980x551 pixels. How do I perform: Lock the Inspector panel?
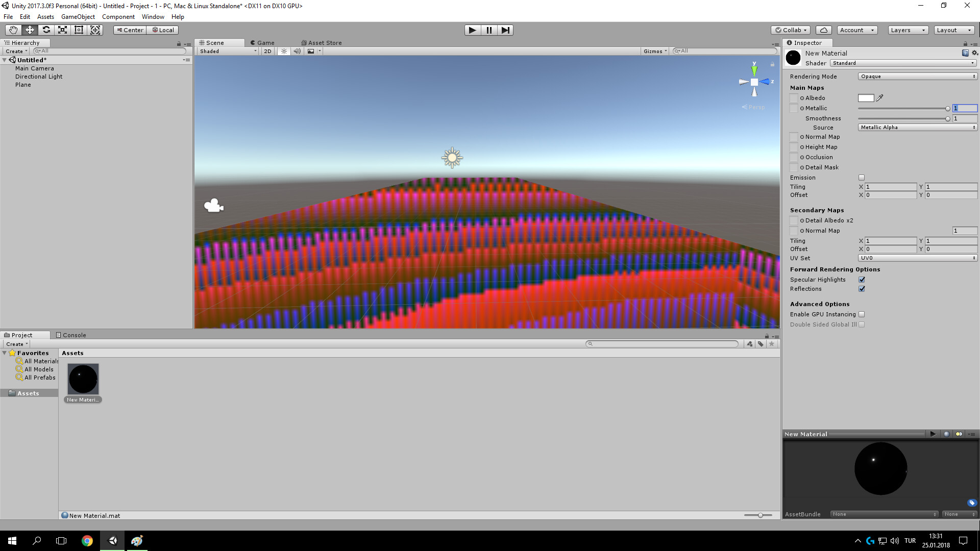[965, 44]
